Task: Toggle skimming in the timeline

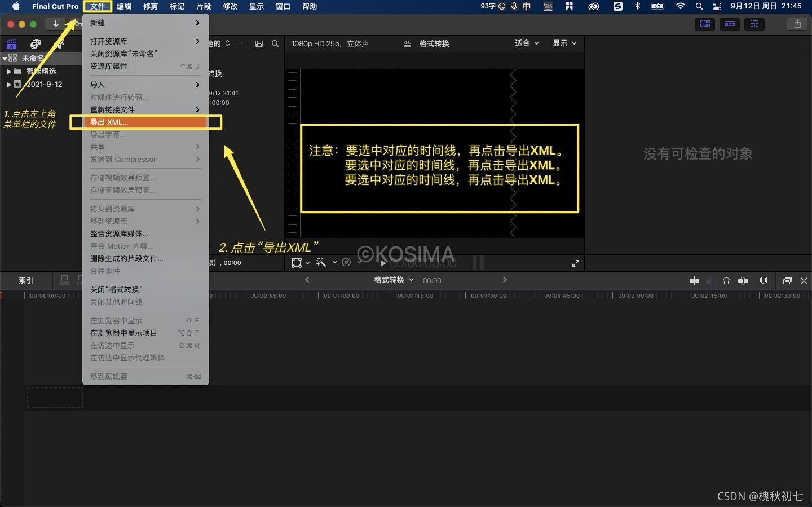Action: 694,280
